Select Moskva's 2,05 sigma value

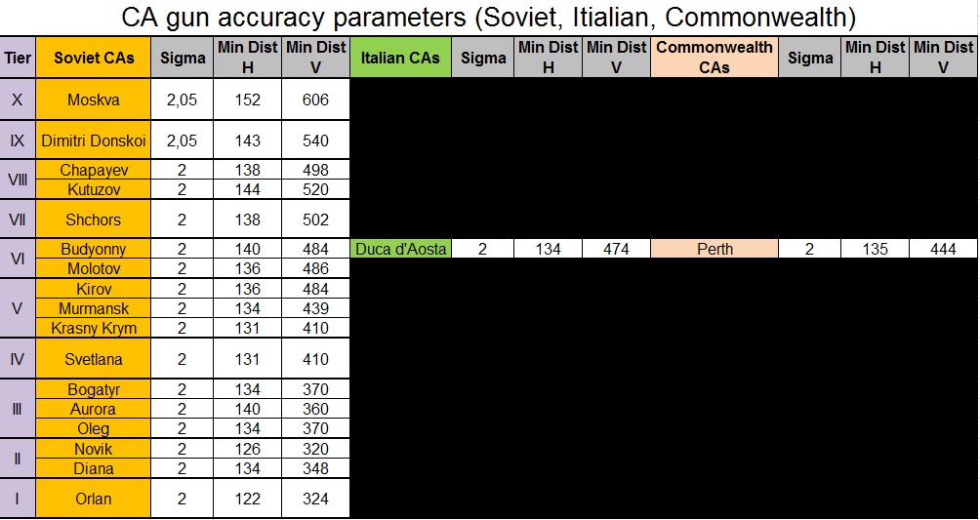pos(182,100)
